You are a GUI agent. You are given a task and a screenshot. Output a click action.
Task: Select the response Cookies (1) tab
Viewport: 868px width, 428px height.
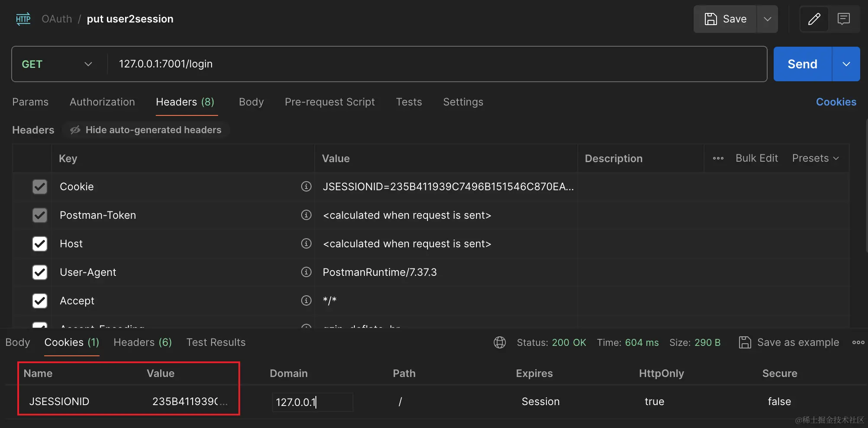(x=72, y=342)
